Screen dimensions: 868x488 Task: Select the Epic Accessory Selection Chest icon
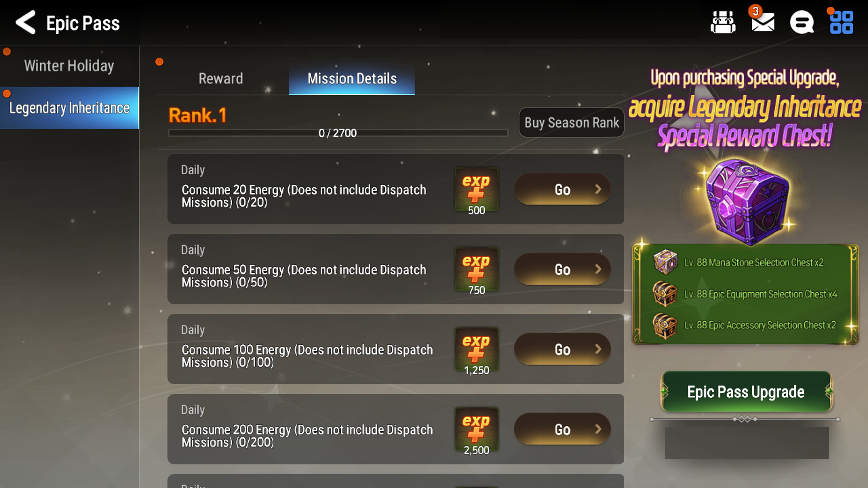665,325
